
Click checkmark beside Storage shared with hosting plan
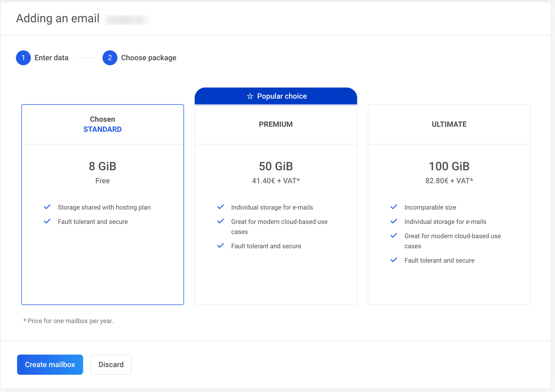47,207
